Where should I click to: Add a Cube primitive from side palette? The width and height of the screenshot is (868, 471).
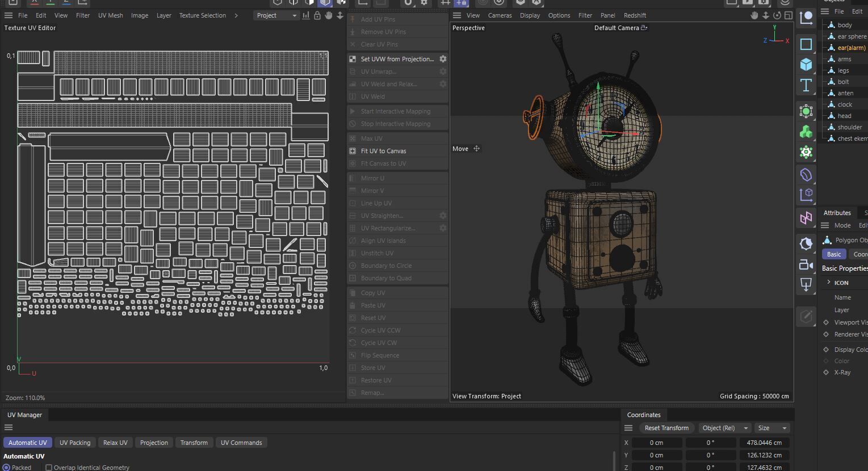click(x=806, y=64)
